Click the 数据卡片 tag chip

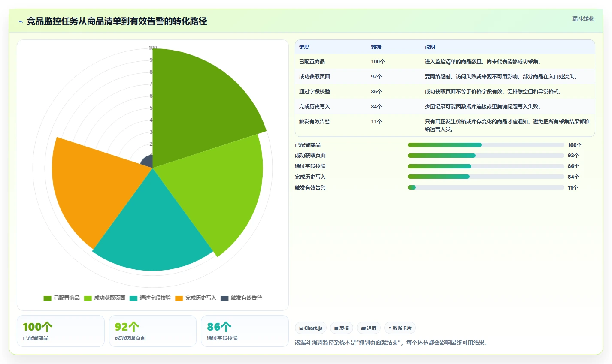tap(400, 328)
